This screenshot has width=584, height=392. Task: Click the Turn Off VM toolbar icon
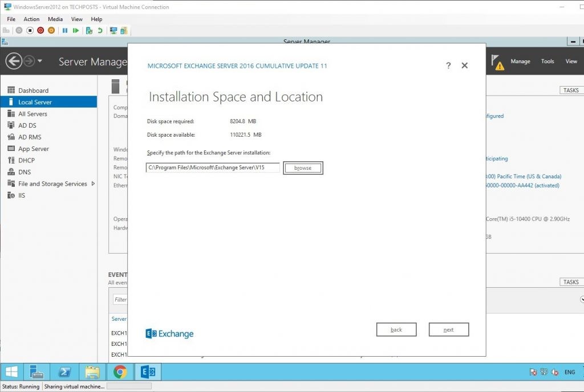[x=30, y=31]
